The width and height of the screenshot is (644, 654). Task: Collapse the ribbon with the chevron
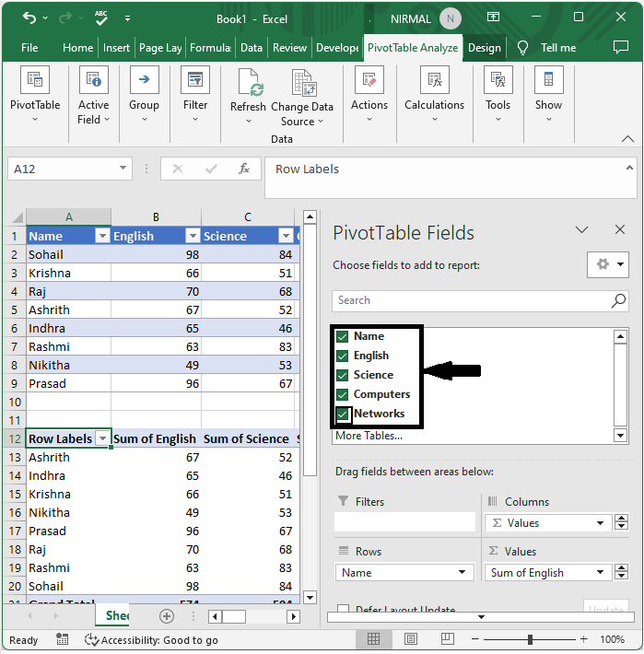pos(627,139)
